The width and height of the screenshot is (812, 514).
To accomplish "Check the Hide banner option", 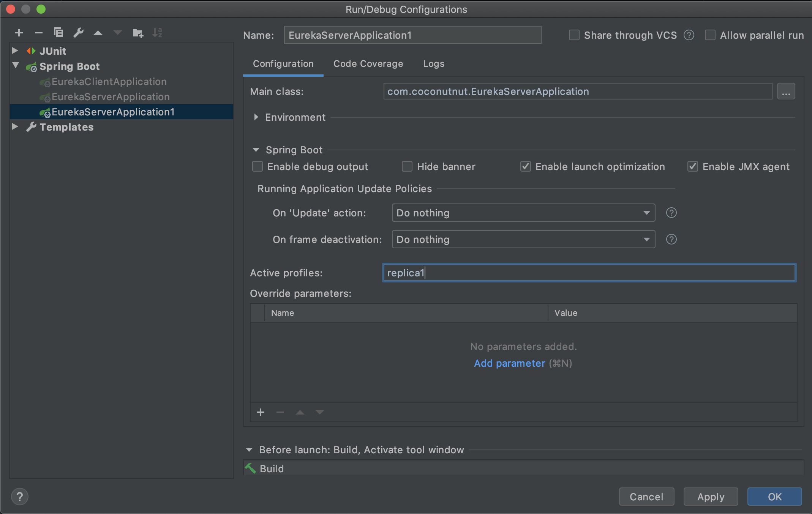I will [x=407, y=167].
